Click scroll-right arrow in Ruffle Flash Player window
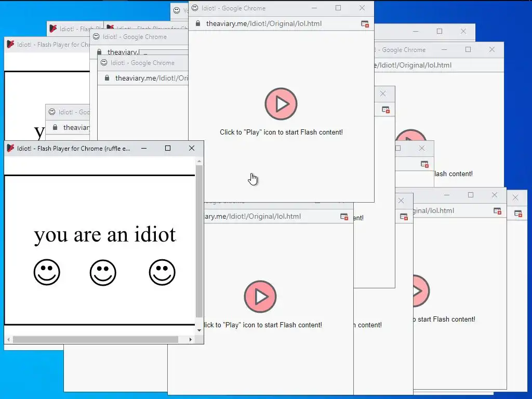532x399 pixels. coord(191,339)
